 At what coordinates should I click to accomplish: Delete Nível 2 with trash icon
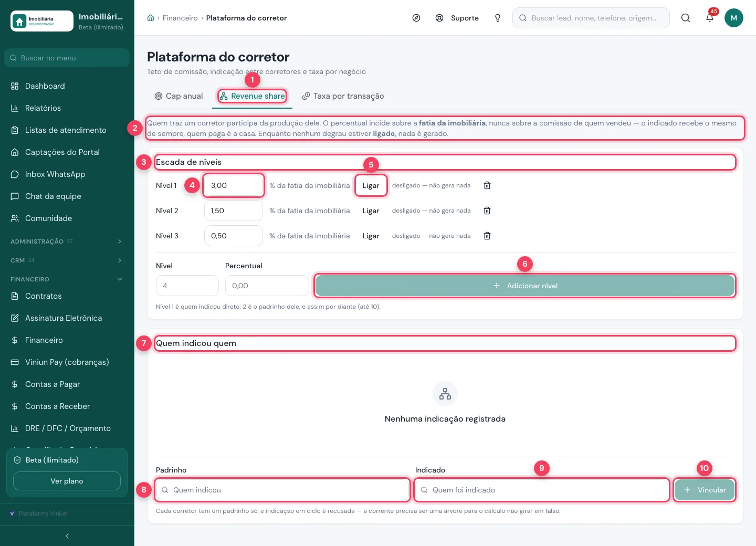pos(487,211)
